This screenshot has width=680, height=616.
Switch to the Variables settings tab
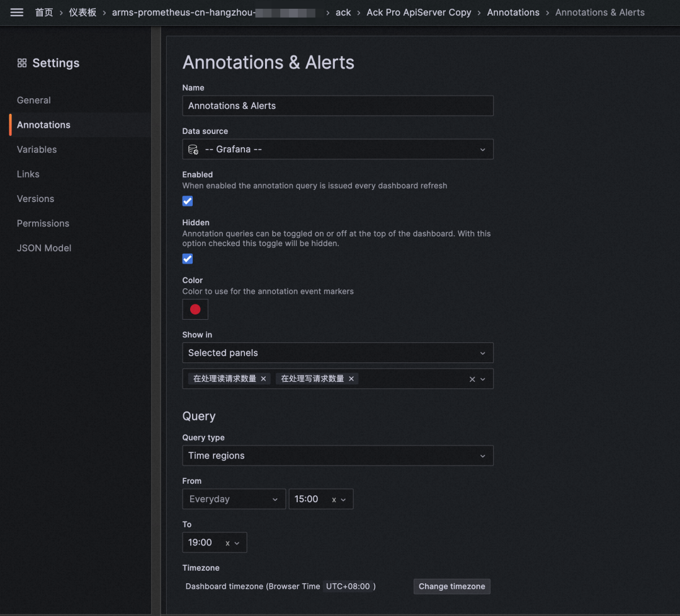click(37, 149)
